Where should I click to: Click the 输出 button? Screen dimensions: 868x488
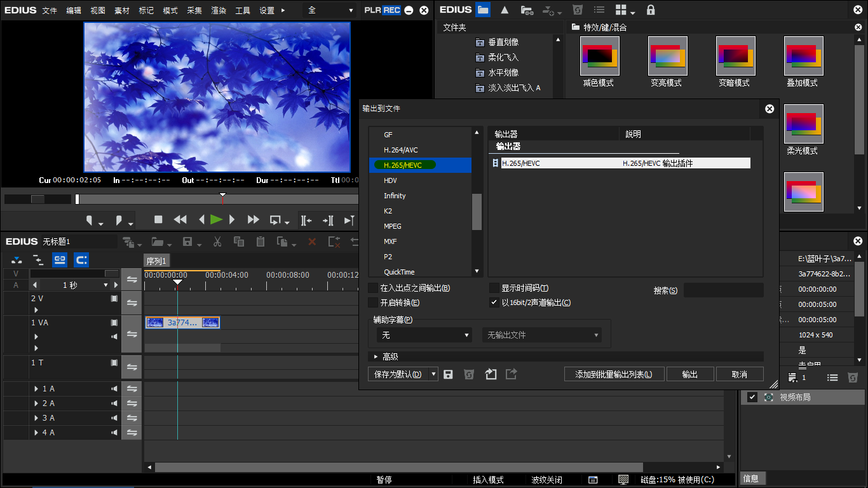(x=690, y=374)
